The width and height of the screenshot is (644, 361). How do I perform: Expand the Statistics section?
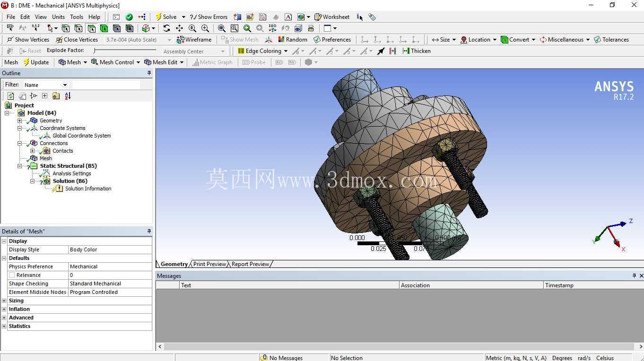4,327
